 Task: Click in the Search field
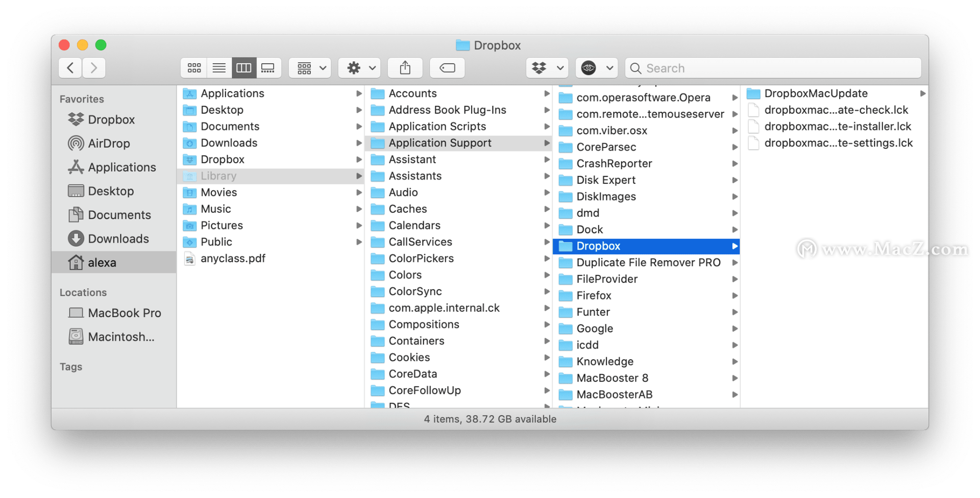pyautogui.click(x=773, y=68)
